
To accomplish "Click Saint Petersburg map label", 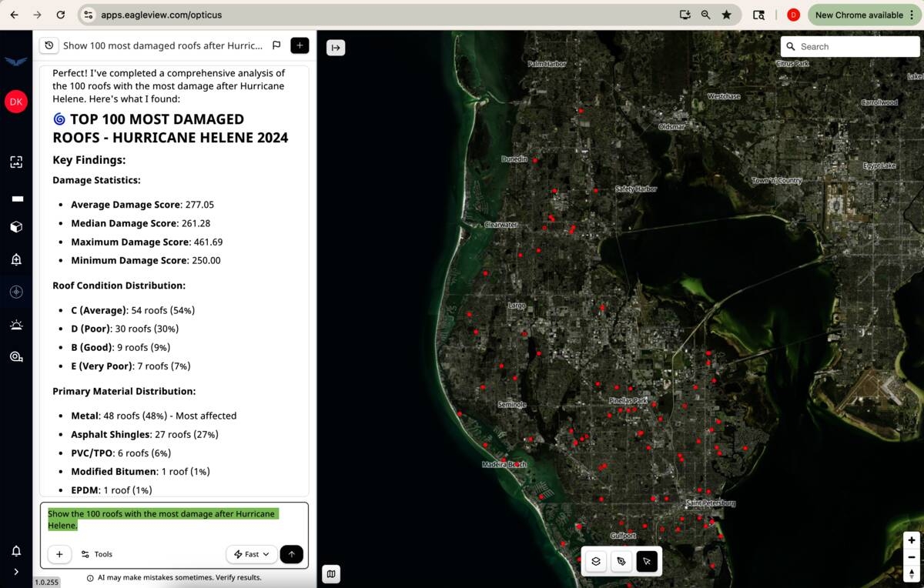I will pos(711,503).
